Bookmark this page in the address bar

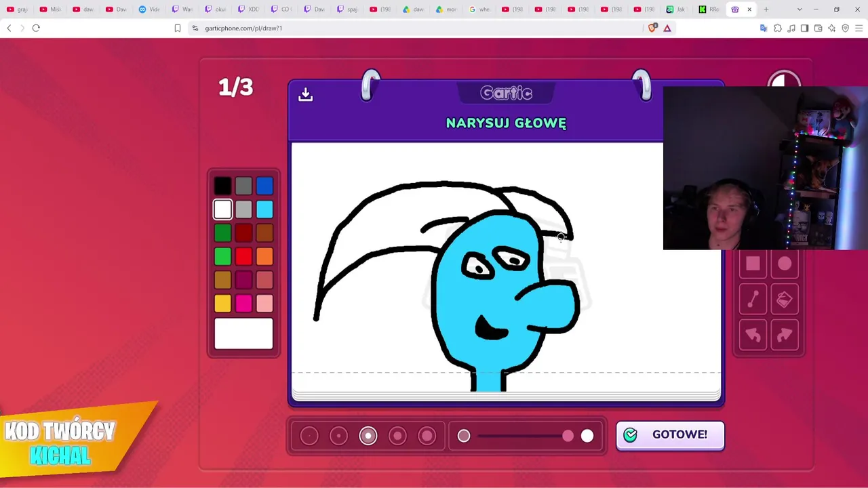pos(178,28)
